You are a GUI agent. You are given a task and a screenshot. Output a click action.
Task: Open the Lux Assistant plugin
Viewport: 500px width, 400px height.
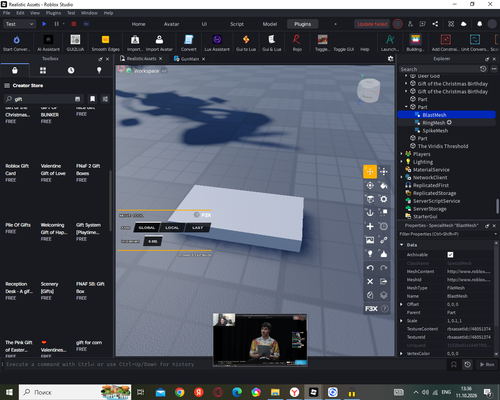tap(217, 43)
